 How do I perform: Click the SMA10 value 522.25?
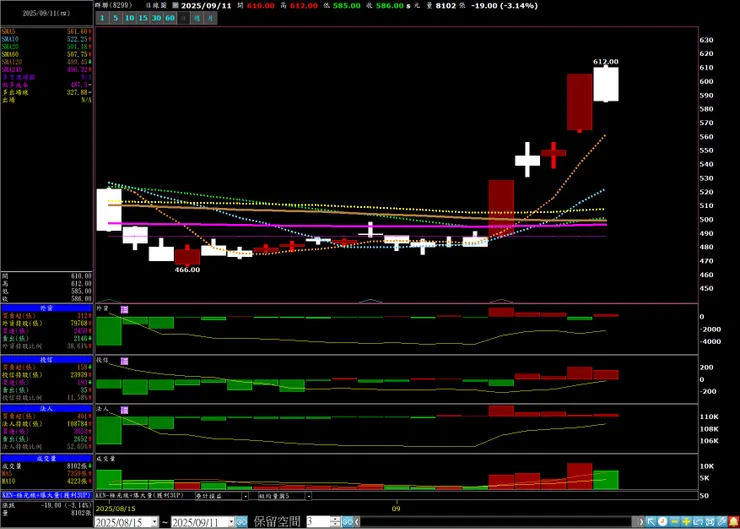(x=78, y=39)
